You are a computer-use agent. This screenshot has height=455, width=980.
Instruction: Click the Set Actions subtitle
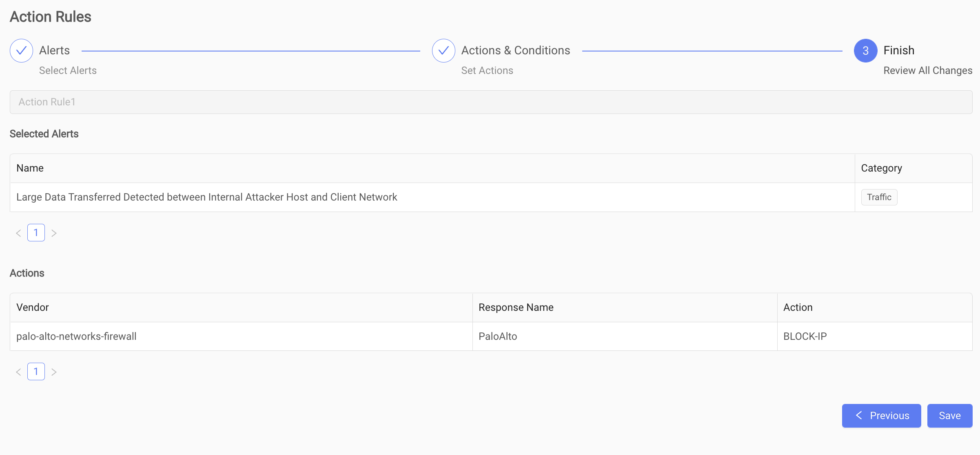pos(487,71)
